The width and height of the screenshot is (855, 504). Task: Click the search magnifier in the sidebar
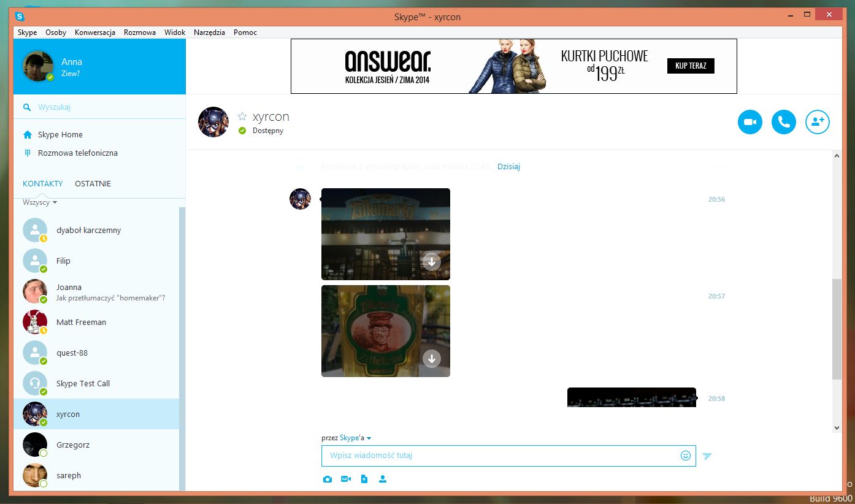tap(26, 107)
